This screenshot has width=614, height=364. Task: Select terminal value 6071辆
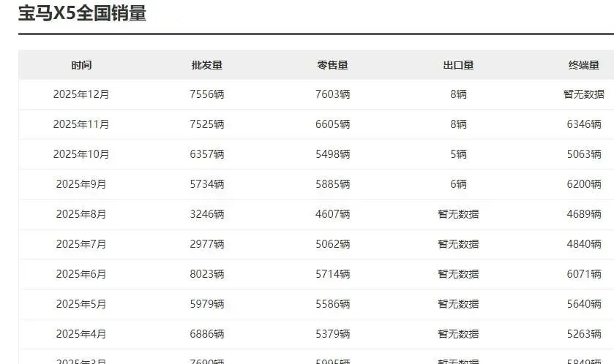(584, 274)
